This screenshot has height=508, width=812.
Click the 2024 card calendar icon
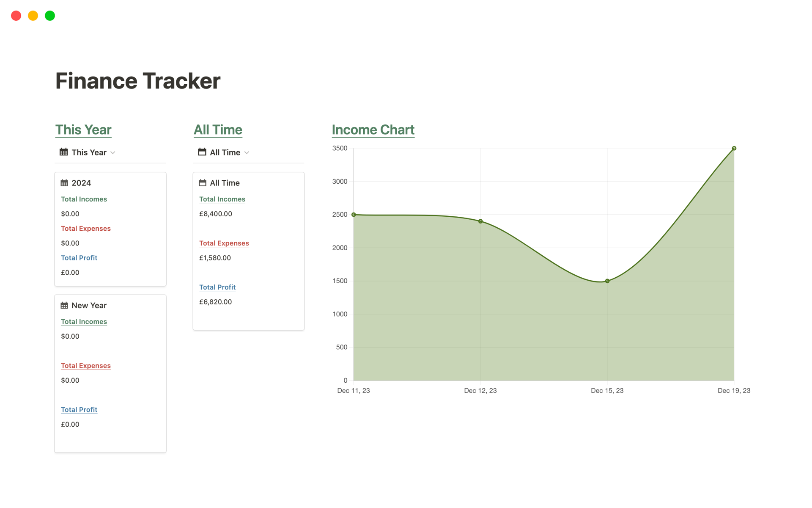(64, 183)
